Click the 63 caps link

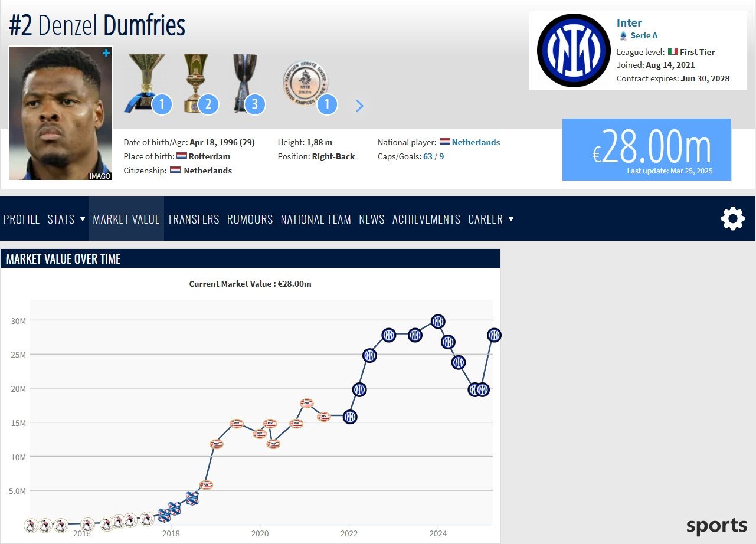tap(428, 156)
